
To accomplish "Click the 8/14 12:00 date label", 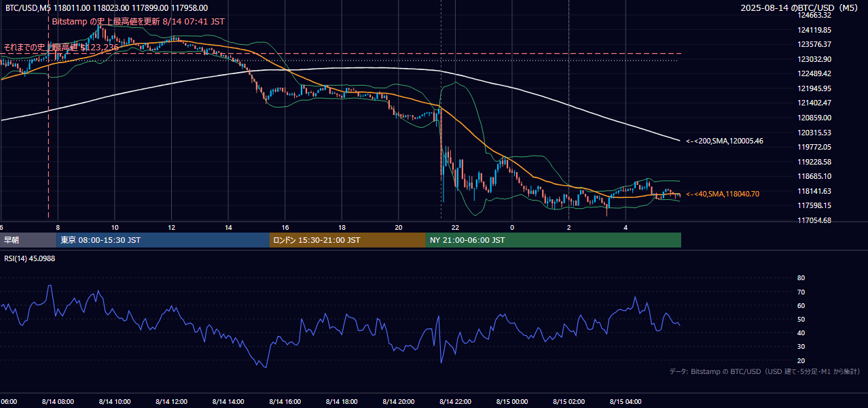I will click(172, 402).
